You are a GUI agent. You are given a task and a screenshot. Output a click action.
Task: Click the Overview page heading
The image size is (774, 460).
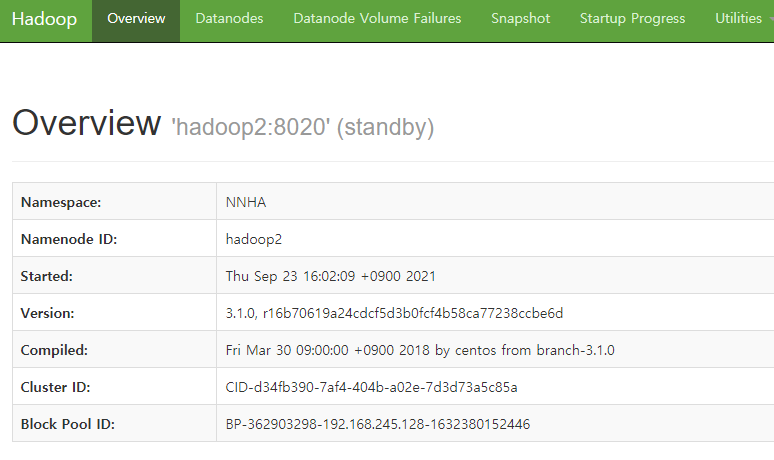[86, 122]
